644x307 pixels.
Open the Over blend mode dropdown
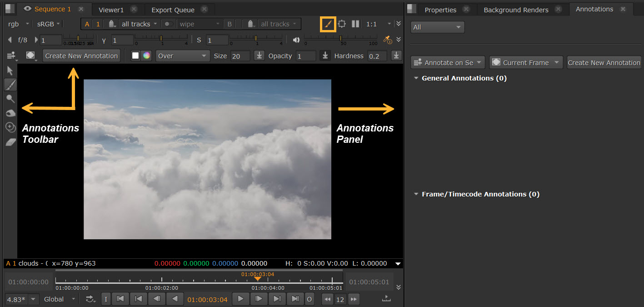[182, 56]
